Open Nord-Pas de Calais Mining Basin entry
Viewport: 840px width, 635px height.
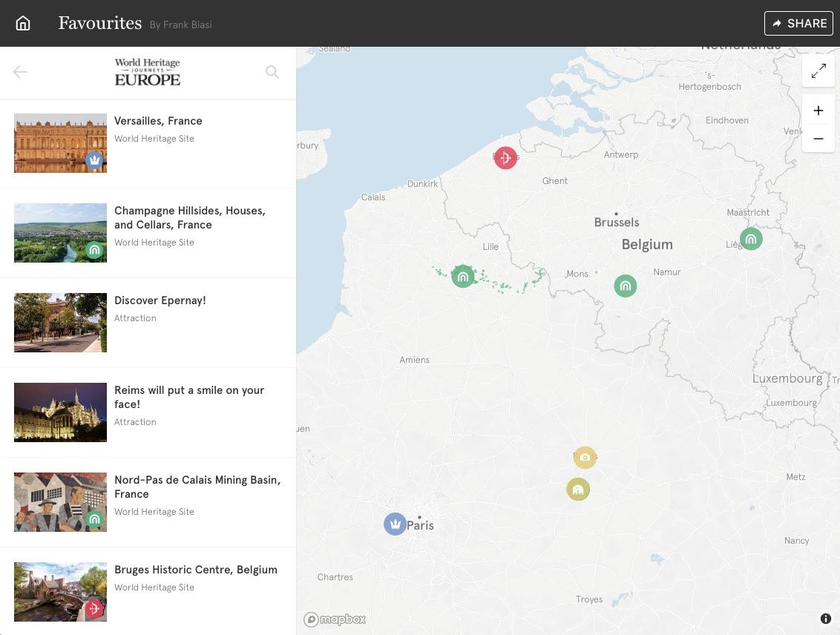(x=148, y=502)
